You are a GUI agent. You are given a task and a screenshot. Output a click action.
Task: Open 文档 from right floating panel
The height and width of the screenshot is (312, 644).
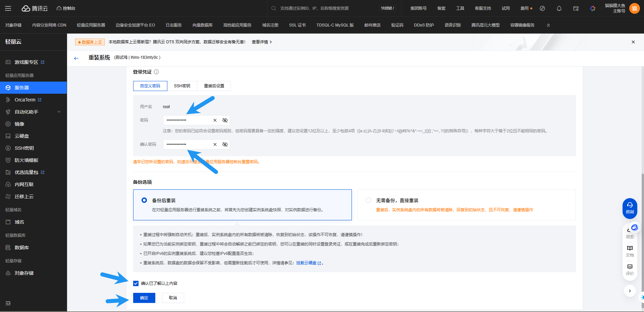[630, 251]
